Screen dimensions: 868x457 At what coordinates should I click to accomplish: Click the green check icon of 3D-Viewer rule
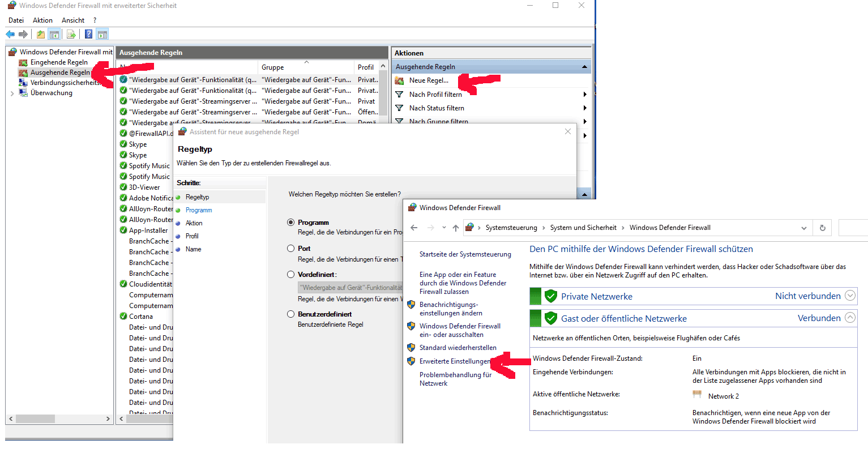[x=123, y=187]
